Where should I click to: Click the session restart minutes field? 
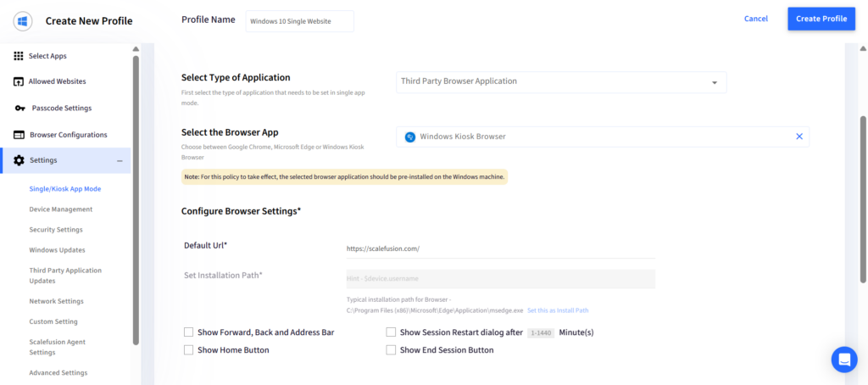[541, 333]
